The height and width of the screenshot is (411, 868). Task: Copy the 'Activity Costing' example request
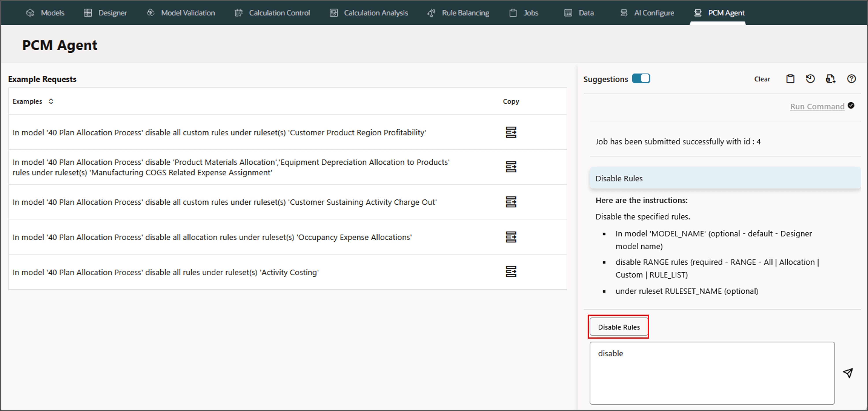coord(511,271)
